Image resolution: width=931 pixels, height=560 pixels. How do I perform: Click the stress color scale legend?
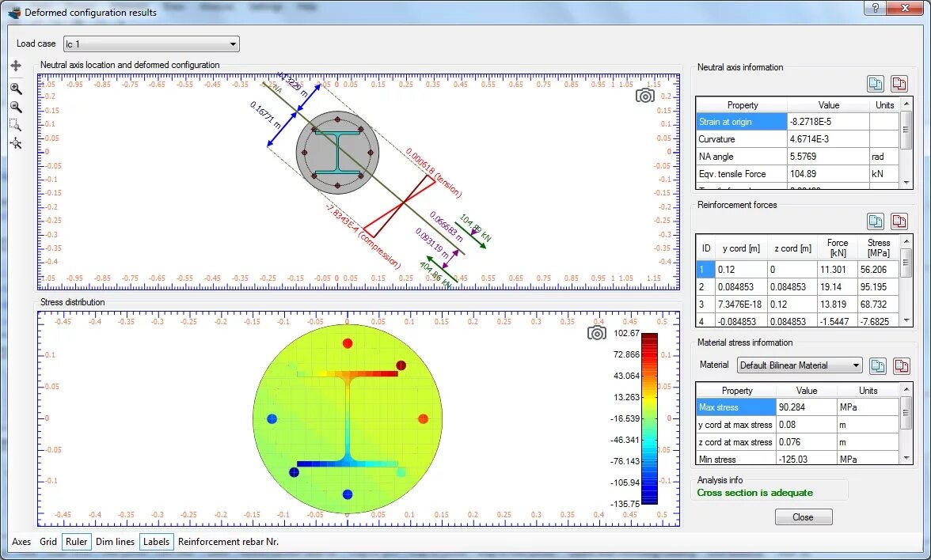point(649,418)
